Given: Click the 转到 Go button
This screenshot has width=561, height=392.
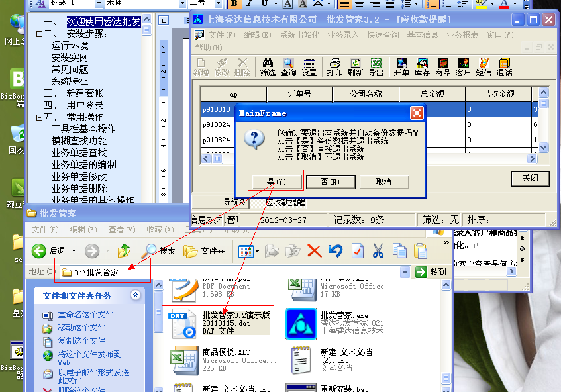Looking at the screenshot, I should pyautogui.click(x=431, y=272).
